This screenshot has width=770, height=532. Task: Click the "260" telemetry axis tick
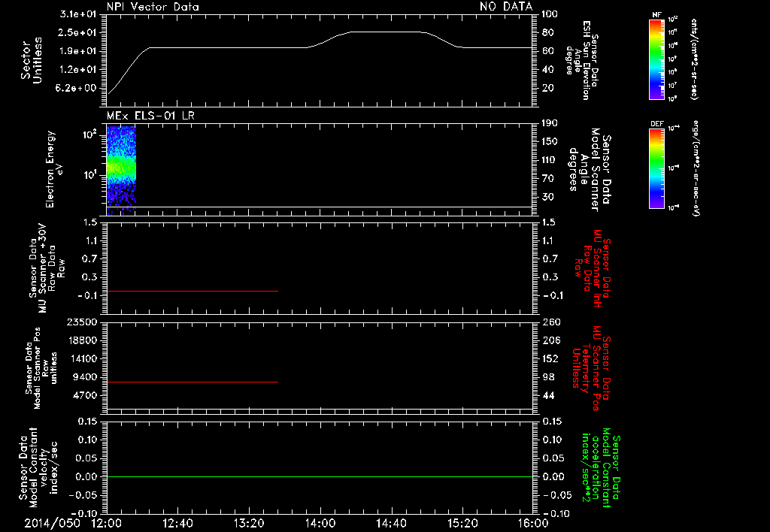551,322
